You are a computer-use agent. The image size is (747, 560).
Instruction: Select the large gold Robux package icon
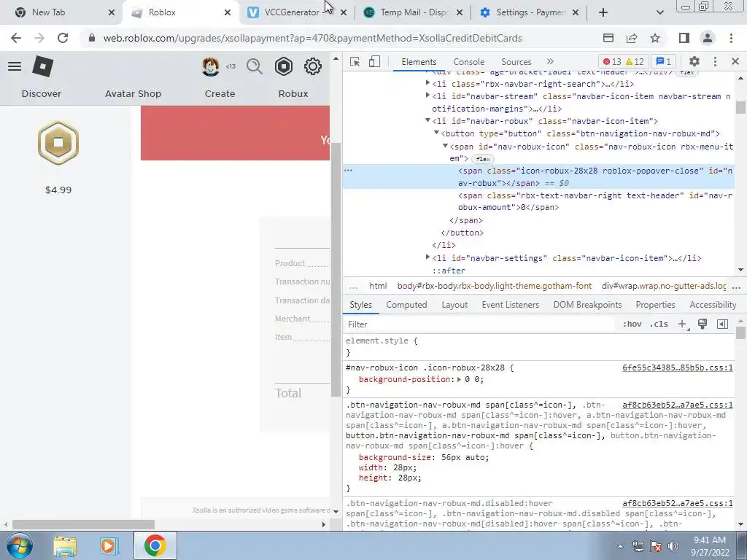click(x=58, y=142)
